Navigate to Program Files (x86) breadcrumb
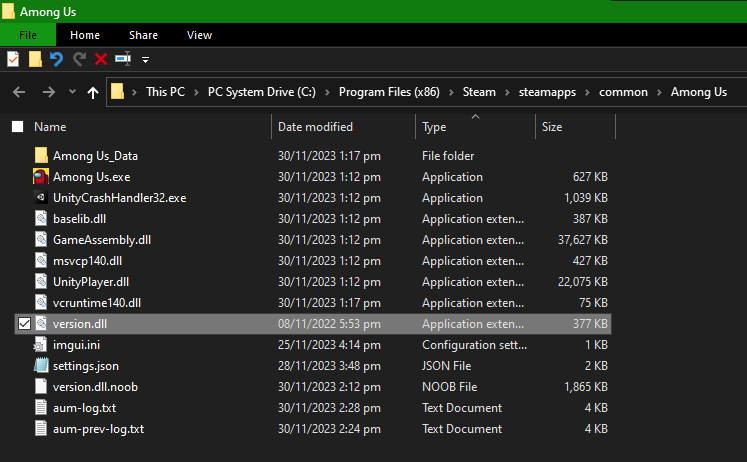The height and width of the screenshot is (462, 747). [x=389, y=92]
